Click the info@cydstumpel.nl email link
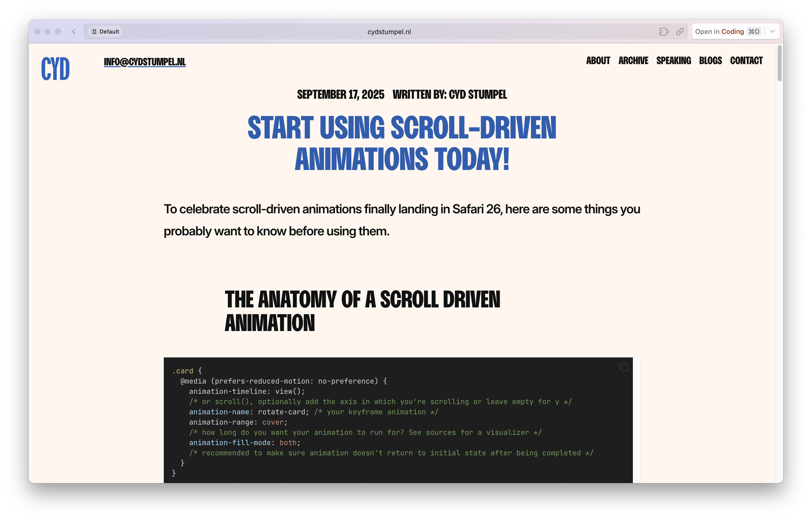 tap(145, 62)
